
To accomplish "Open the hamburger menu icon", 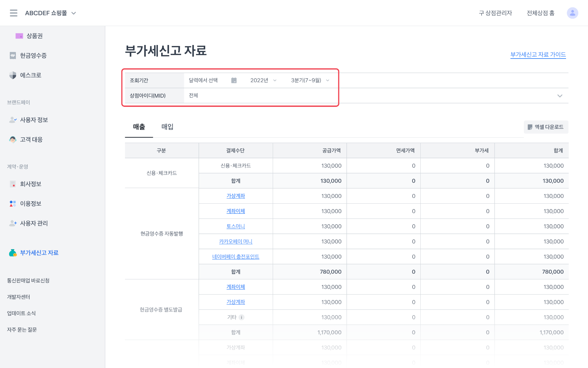I will pyautogui.click(x=14, y=13).
